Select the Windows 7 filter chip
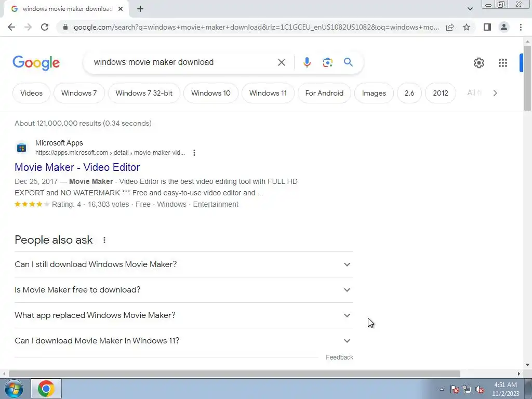The width and height of the screenshot is (532, 399). 79,93
